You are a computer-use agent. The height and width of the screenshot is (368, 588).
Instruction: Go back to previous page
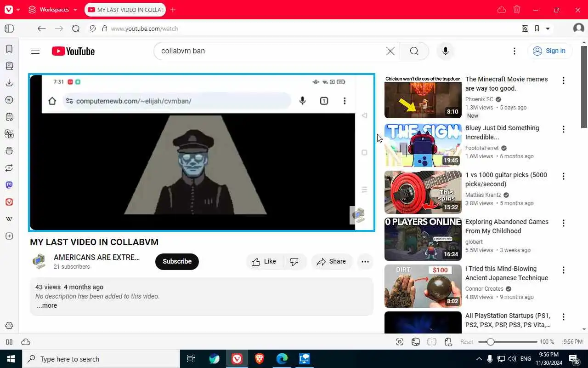[42, 29]
